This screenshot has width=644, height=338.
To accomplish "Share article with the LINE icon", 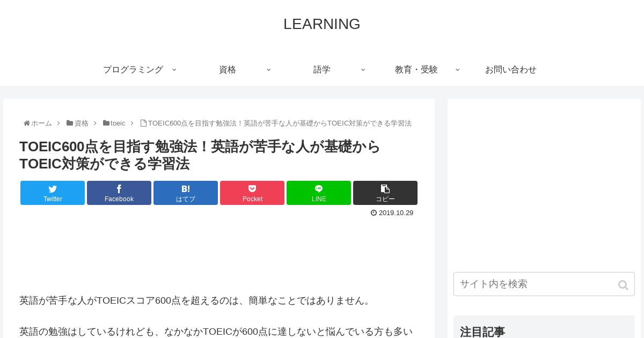I will (x=319, y=188).
